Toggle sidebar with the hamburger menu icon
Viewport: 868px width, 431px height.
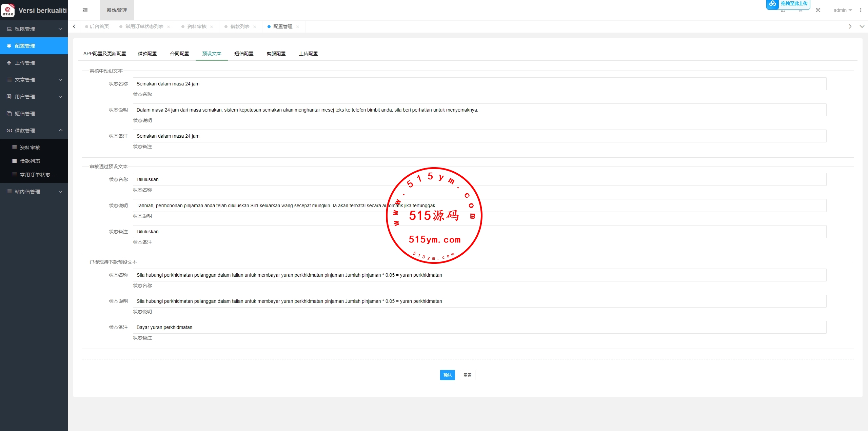(x=85, y=11)
